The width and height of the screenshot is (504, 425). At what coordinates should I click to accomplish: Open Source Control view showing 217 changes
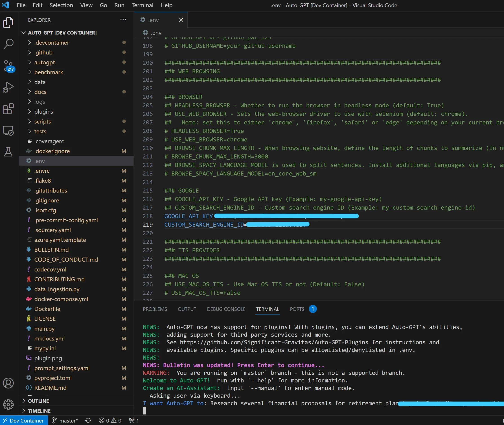click(x=9, y=65)
